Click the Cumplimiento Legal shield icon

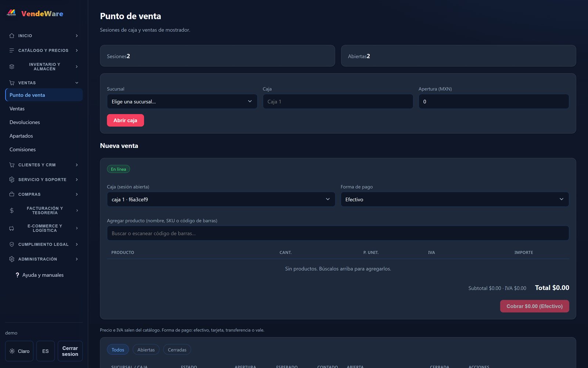click(12, 244)
